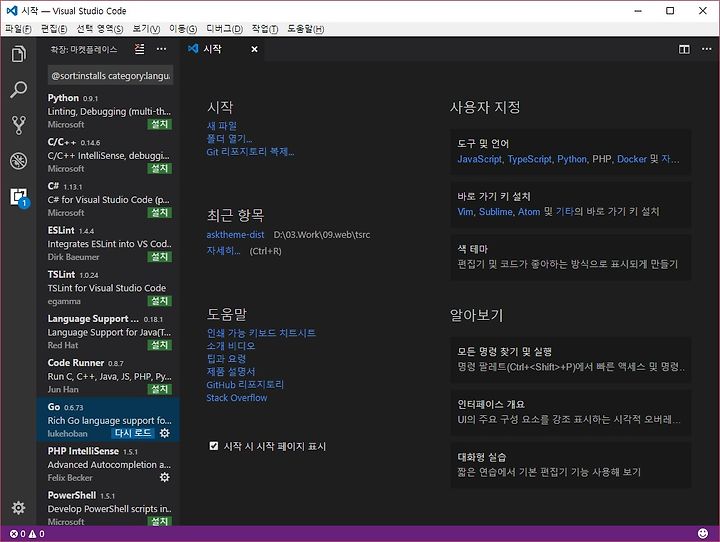The image size is (720, 542).
Task: Open 모든 명령 찾기 및 실행 card
Action: click(571, 360)
